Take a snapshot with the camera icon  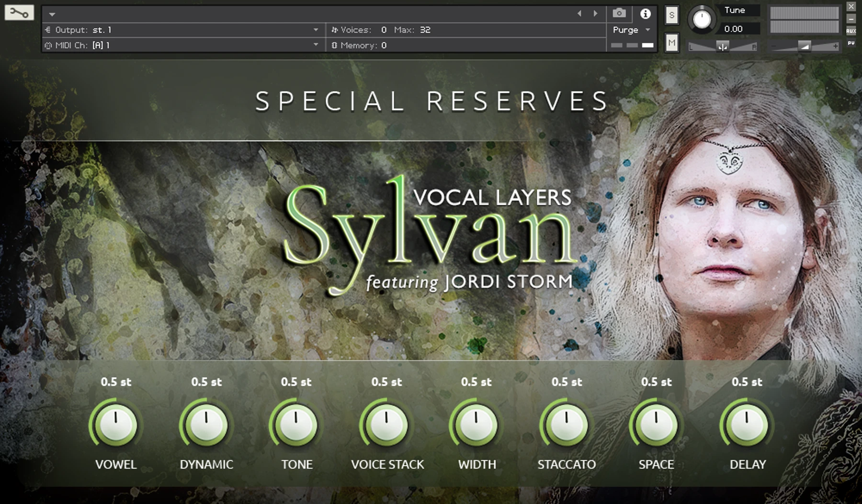pos(619,13)
